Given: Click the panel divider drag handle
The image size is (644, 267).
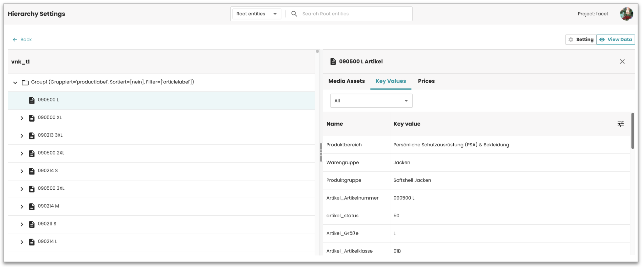Looking at the screenshot, I should click(321, 152).
